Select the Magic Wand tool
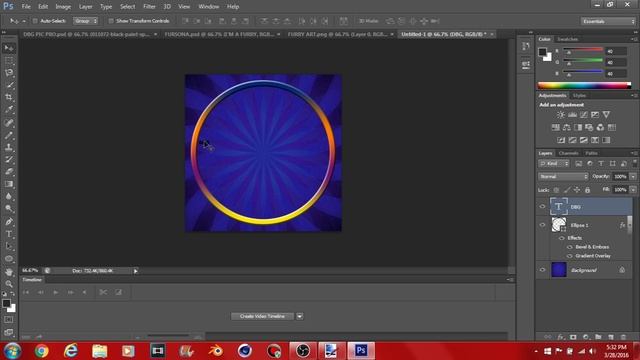Image resolution: width=640 pixels, height=360 pixels. [9, 85]
